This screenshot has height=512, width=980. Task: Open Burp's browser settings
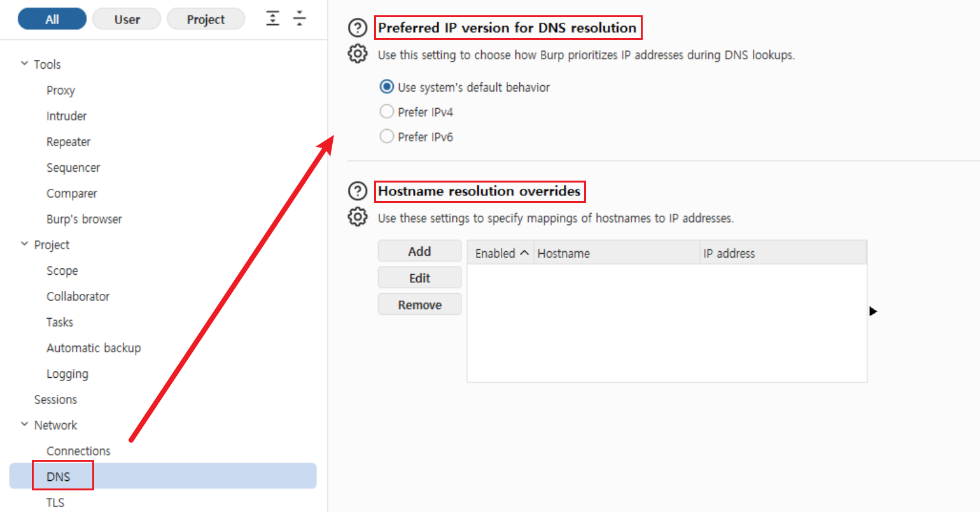point(84,219)
